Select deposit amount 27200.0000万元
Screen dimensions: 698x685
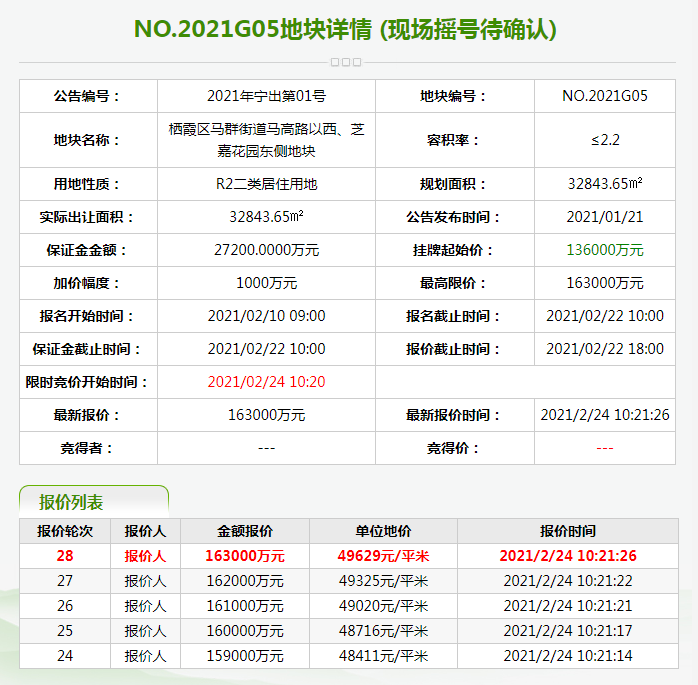pos(266,250)
